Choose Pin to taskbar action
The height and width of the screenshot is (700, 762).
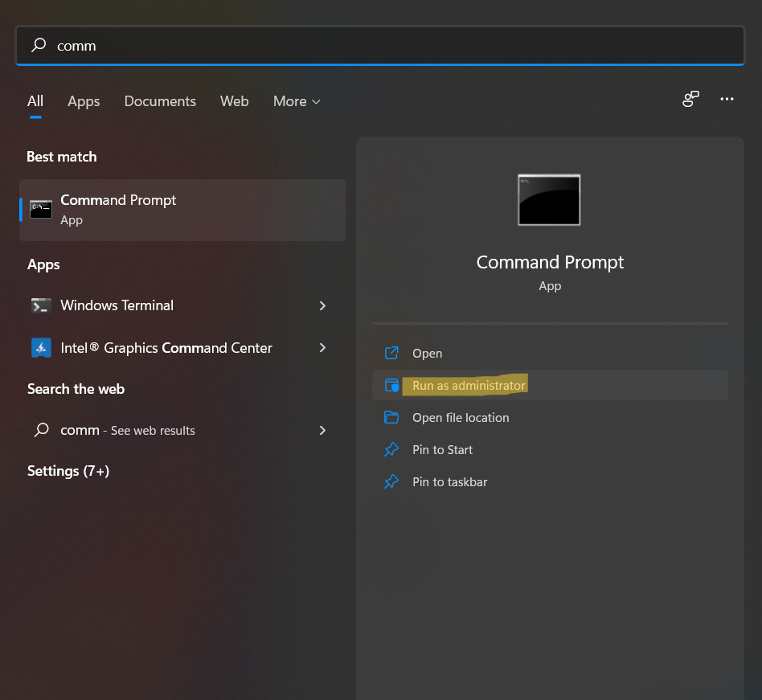(x=449, y=482)
